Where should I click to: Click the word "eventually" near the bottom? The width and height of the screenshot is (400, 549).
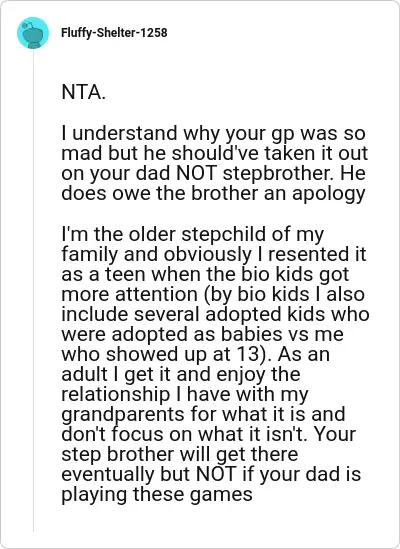(x=108, y=475)
